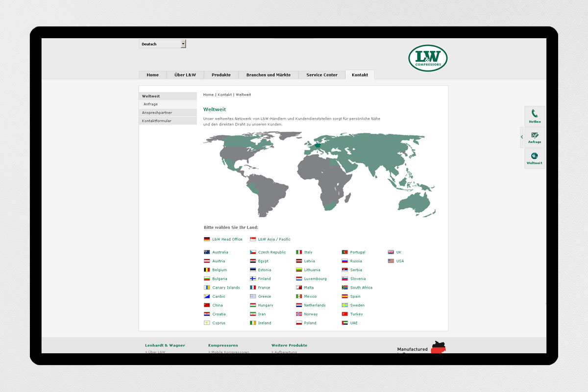Click the Turkey flag icon
588x392 pixels.
click(345, 314)
